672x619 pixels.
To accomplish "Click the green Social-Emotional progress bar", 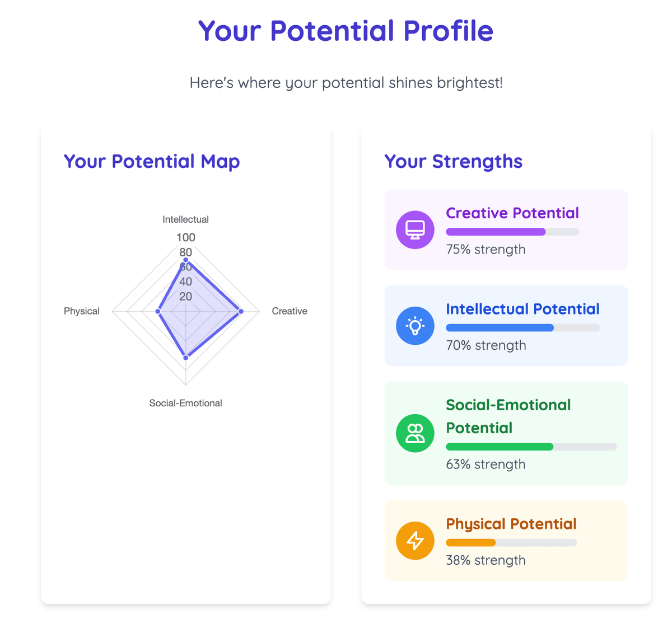I will pyautogui.click(x=531, y=447).
